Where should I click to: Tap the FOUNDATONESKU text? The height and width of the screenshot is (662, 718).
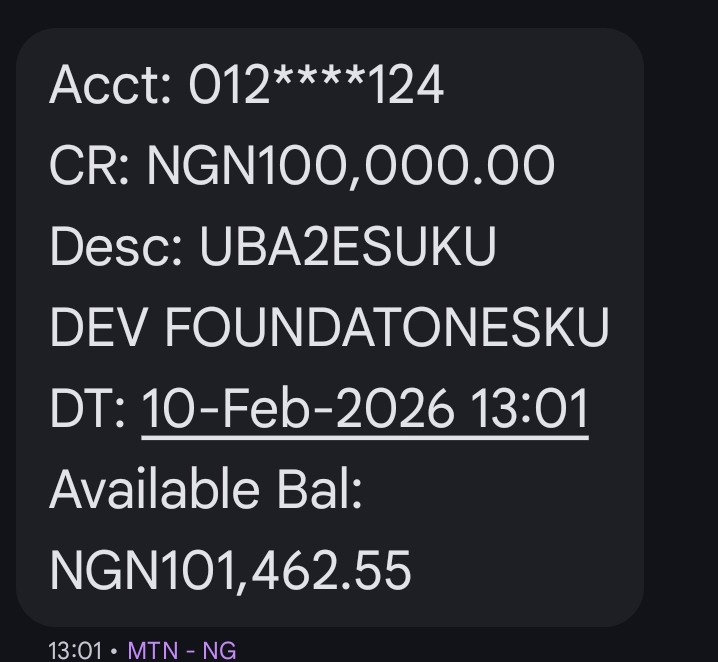386,328
